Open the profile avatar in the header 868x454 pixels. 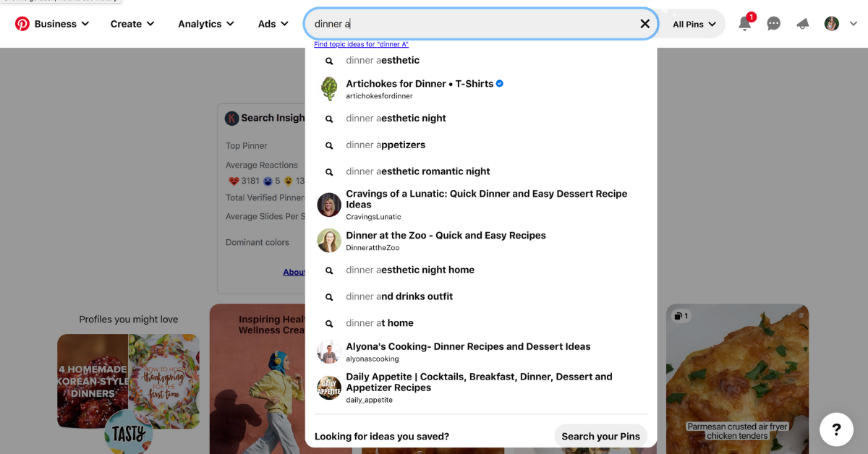point(832,24)
